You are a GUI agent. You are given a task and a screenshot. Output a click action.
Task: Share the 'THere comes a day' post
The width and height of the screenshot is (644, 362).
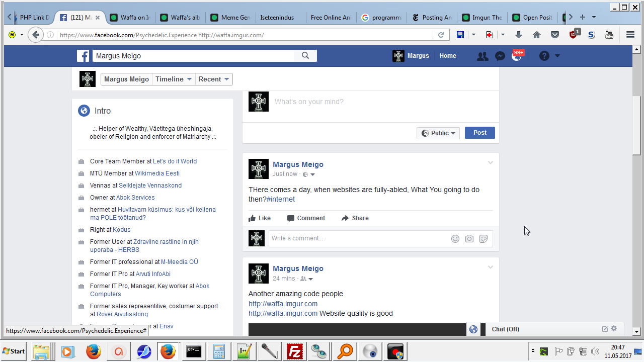pos(355,218)
